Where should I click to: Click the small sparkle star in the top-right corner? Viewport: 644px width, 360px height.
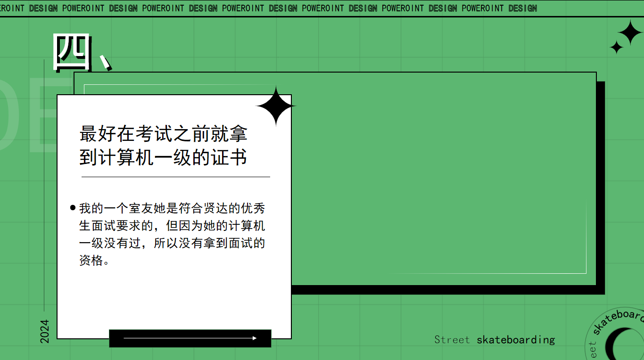[x=616, y=47]
